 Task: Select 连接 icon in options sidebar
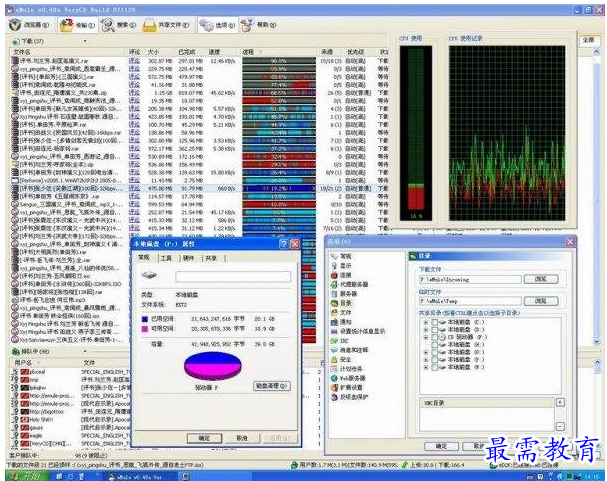pos(334,275)
